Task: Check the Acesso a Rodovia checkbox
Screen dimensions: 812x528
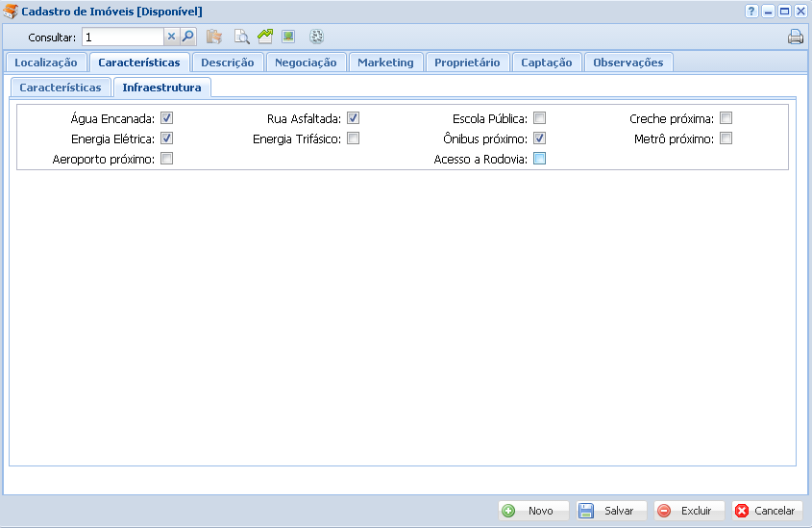Action: click(540, 159)
